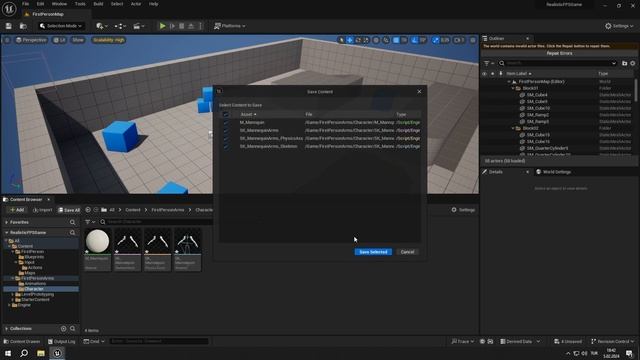Screen dimensions: 640x360
Task: Click the green Play button
Action: click(162, 26)
